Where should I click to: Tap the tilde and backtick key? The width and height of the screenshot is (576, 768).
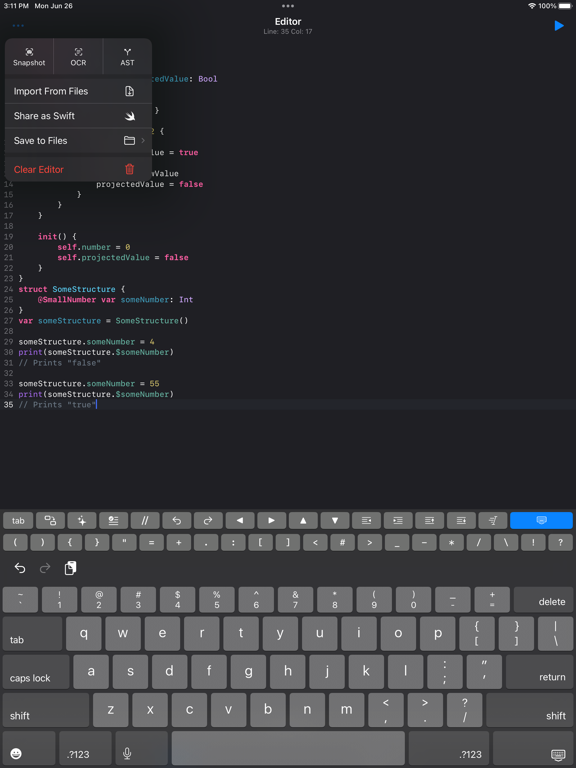coord(20,600)
